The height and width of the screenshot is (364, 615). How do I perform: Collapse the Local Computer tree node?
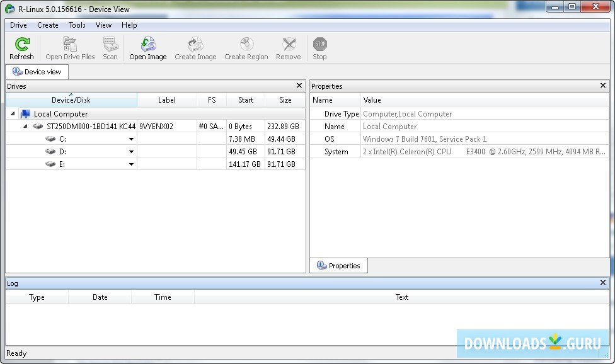(x=13, y=113)
